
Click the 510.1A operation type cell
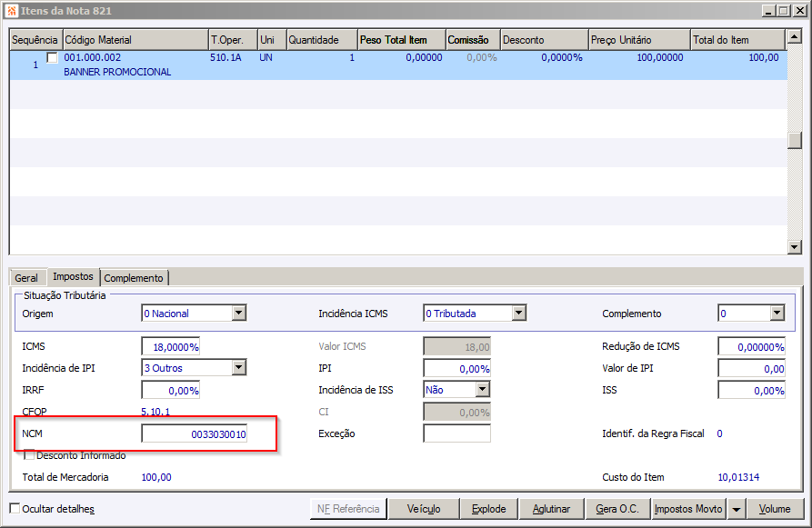click(226, 57)
